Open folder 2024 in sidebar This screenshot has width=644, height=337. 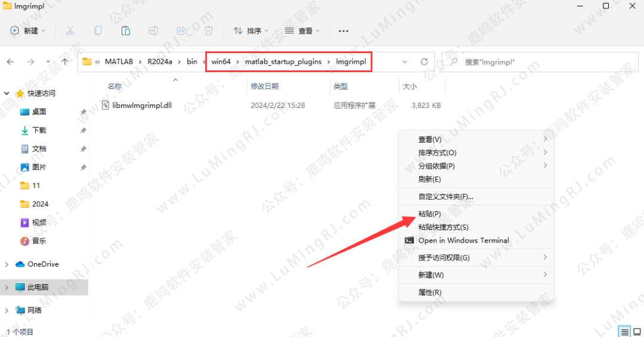[x=34, y=204]
